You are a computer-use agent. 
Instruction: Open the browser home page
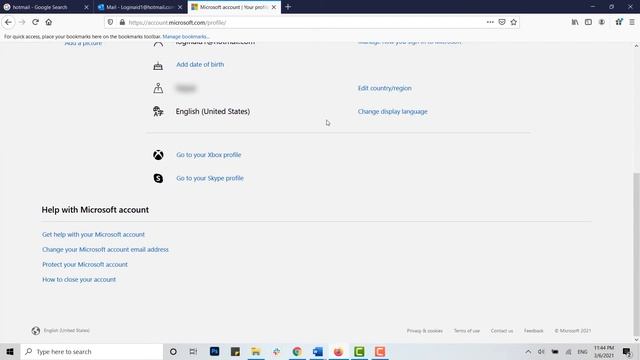coord(49,22)
